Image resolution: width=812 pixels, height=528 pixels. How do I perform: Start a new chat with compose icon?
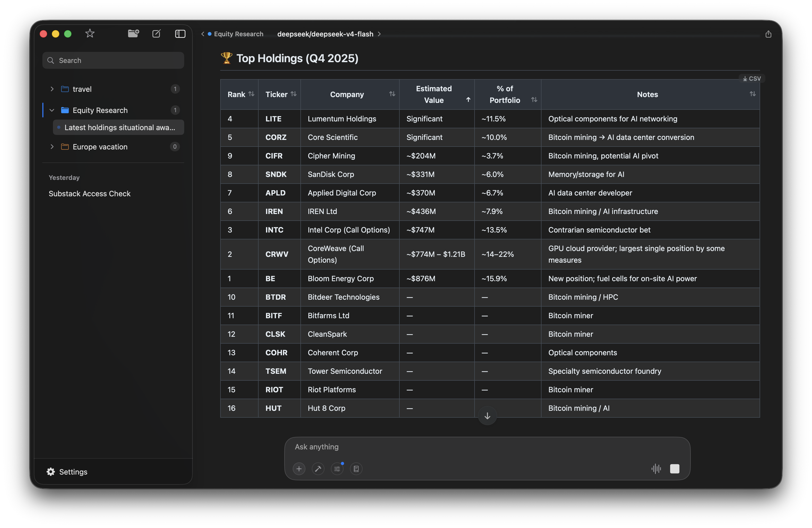pyautogui.click(x=156, y=33)
